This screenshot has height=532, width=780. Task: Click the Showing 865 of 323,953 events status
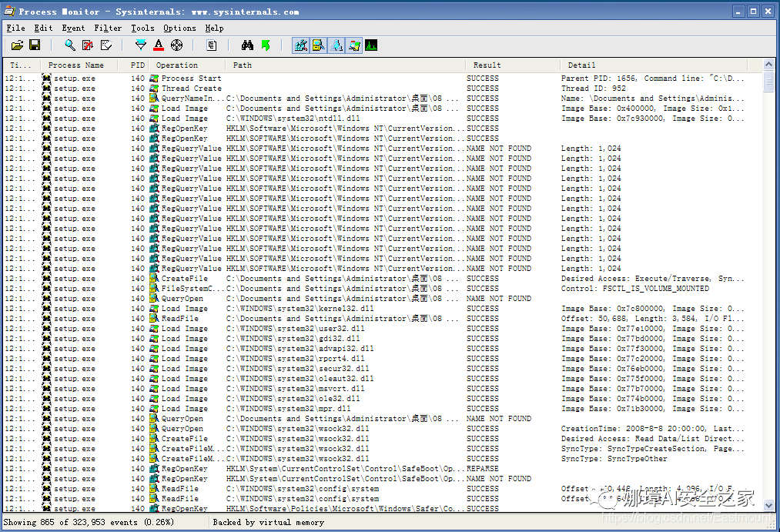click(x=89, y=522)
